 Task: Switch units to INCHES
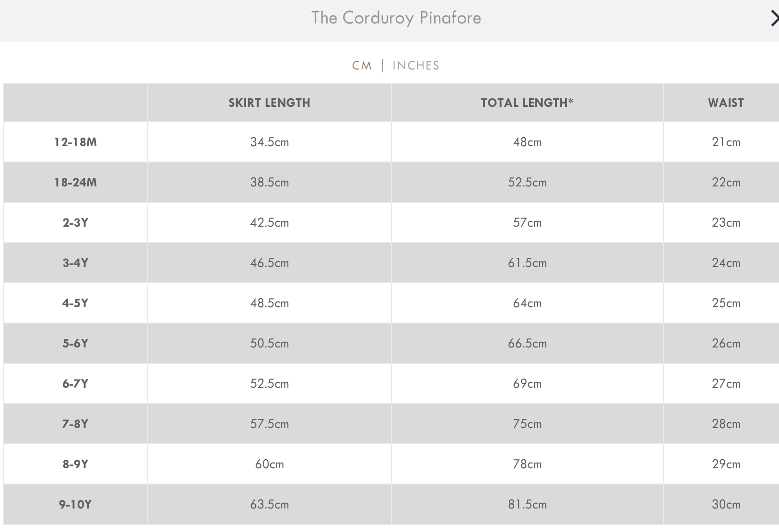416,66
